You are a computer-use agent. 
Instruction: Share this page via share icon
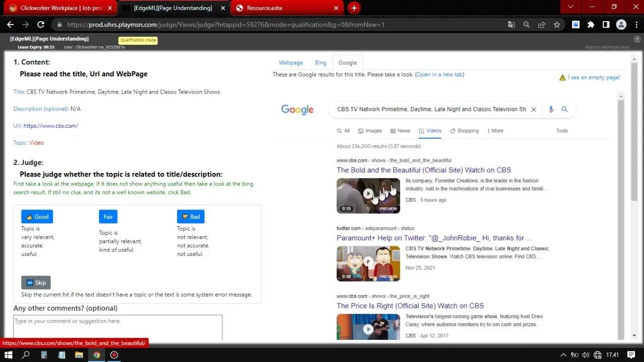pos(541,24)
